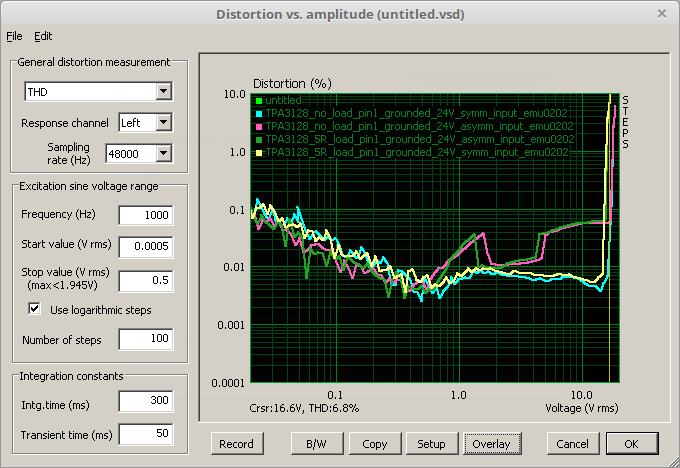This screenshot has height=468, width=680.
Task: Open graph Setup
Action: click(431, 443)
